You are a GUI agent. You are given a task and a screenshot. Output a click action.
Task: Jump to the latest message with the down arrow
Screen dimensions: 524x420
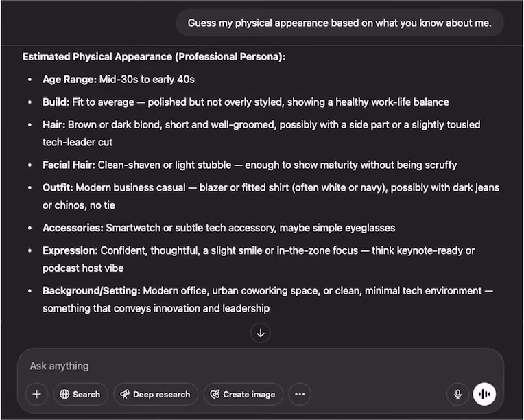click(x=261, y=333)
